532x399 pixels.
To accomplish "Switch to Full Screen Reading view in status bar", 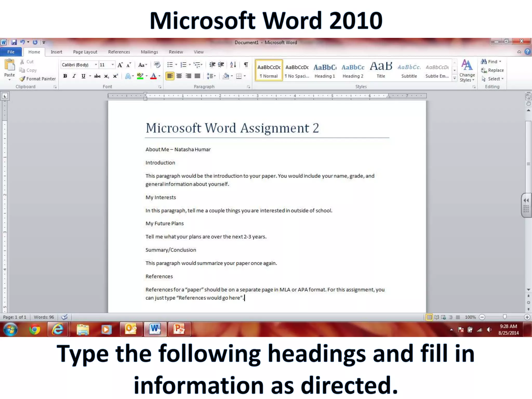I will pyautogui.click(x=437, y=317).
